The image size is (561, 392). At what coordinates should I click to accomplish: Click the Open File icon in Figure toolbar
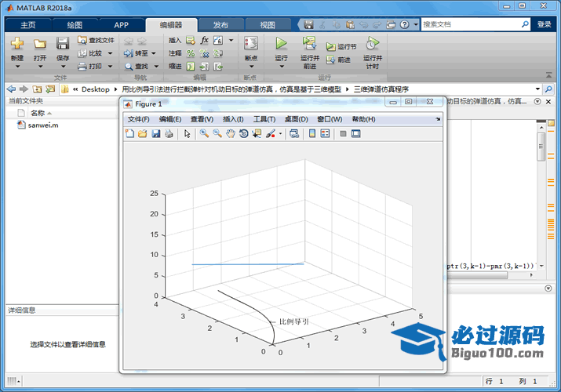point(142,133)
